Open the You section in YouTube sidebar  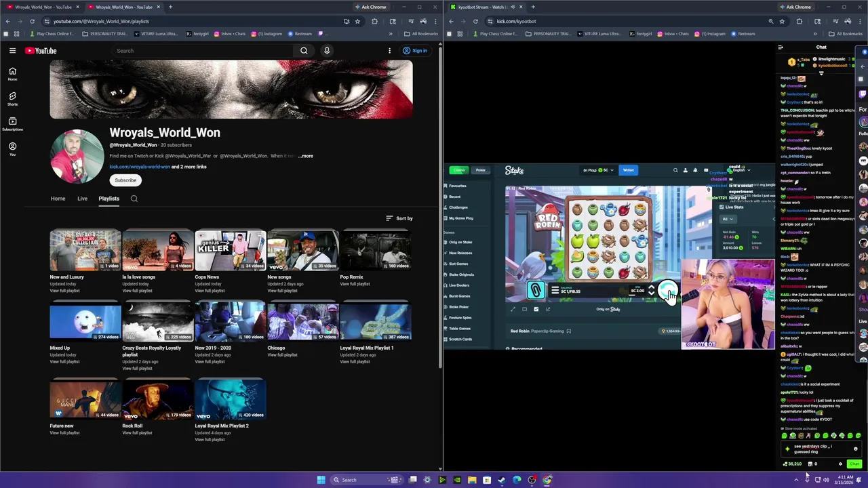click(12, 149)
